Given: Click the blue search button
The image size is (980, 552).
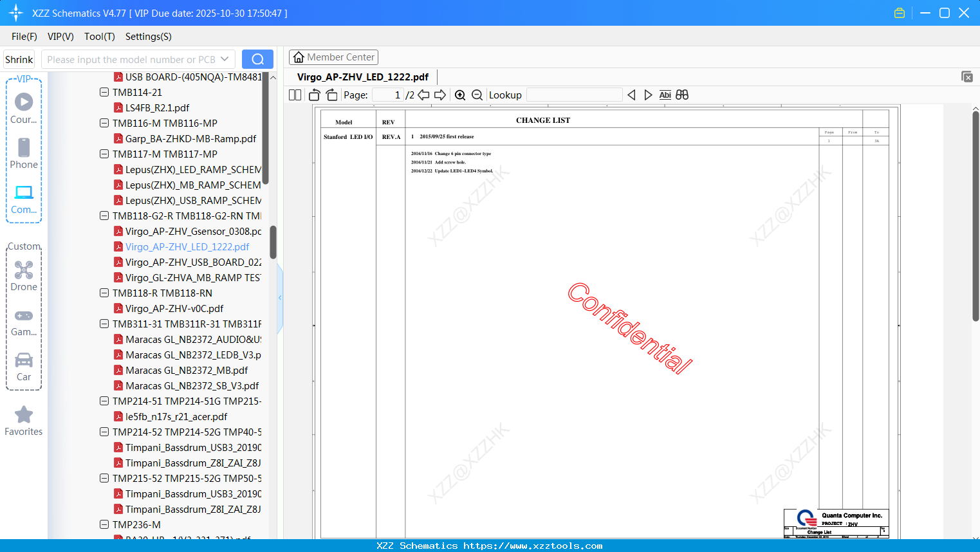Looking at the screenshot, I should 257,59.
